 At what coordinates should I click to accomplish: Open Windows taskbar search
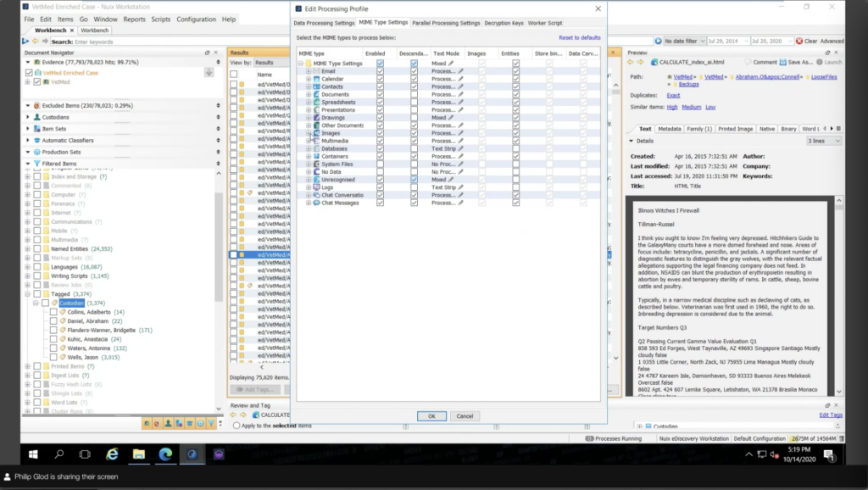pyautogui.click(x=59, y=454)
